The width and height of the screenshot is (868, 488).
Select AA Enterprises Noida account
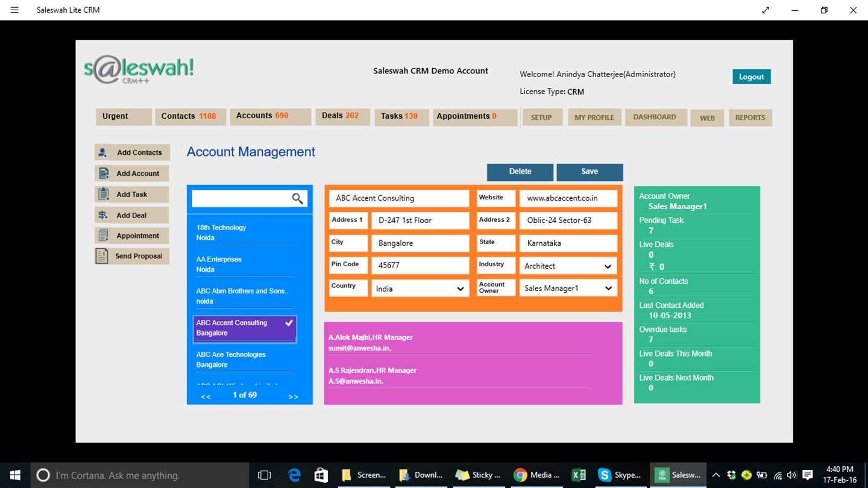244,264
